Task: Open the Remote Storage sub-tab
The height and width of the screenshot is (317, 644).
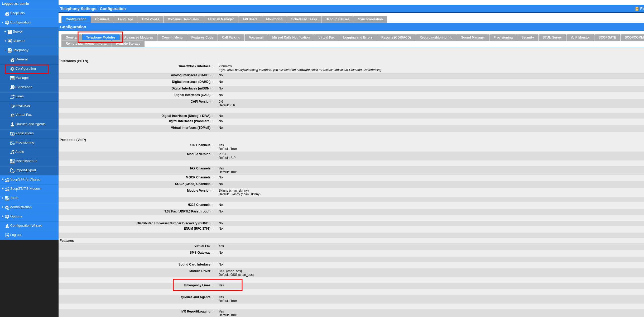Action: click(x=128, y=44)
